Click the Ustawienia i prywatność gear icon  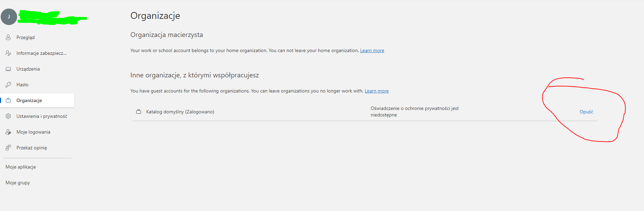point(8,116)
